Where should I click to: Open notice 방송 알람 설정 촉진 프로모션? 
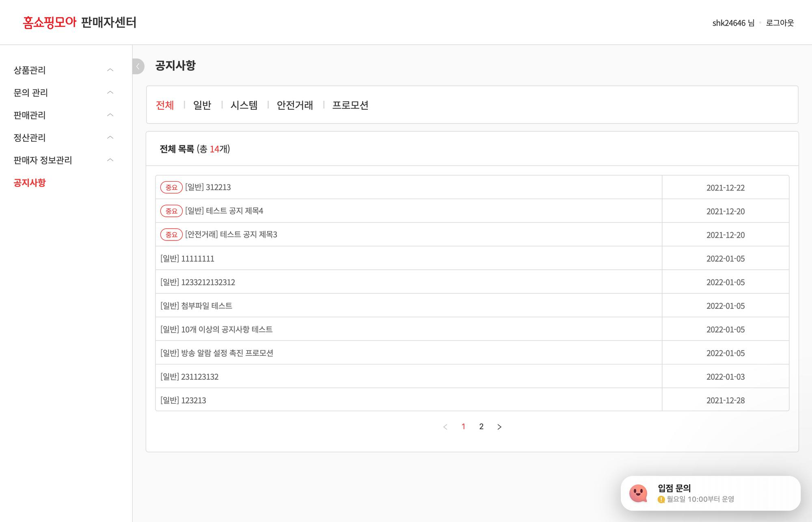coord(227,353)
